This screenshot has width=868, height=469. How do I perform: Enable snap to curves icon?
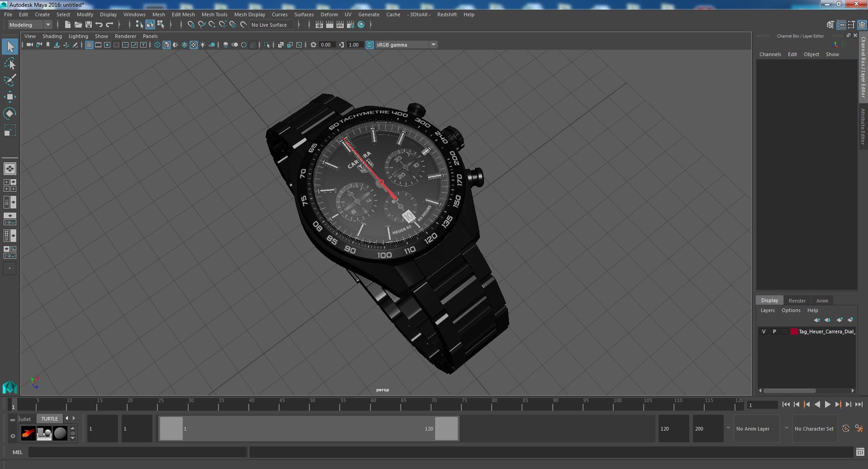pos(202,25)
